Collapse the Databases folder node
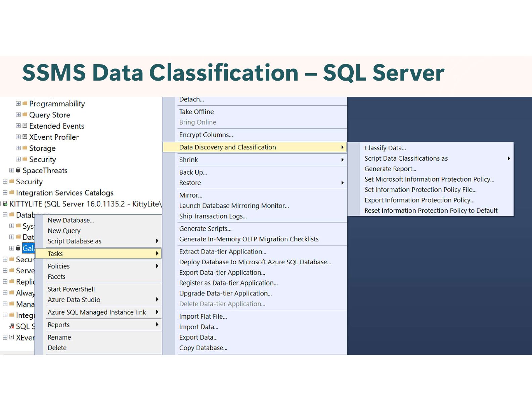 [5, 215]
